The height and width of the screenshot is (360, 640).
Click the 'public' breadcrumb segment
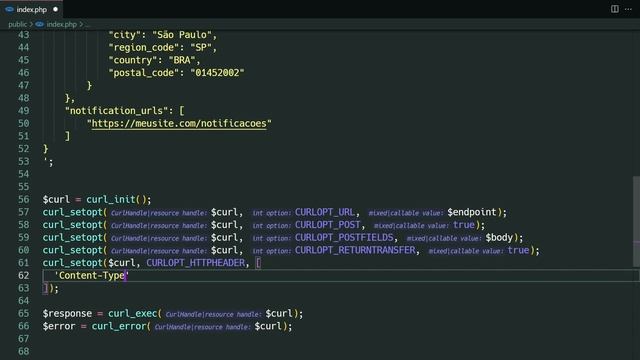(18, 24)
